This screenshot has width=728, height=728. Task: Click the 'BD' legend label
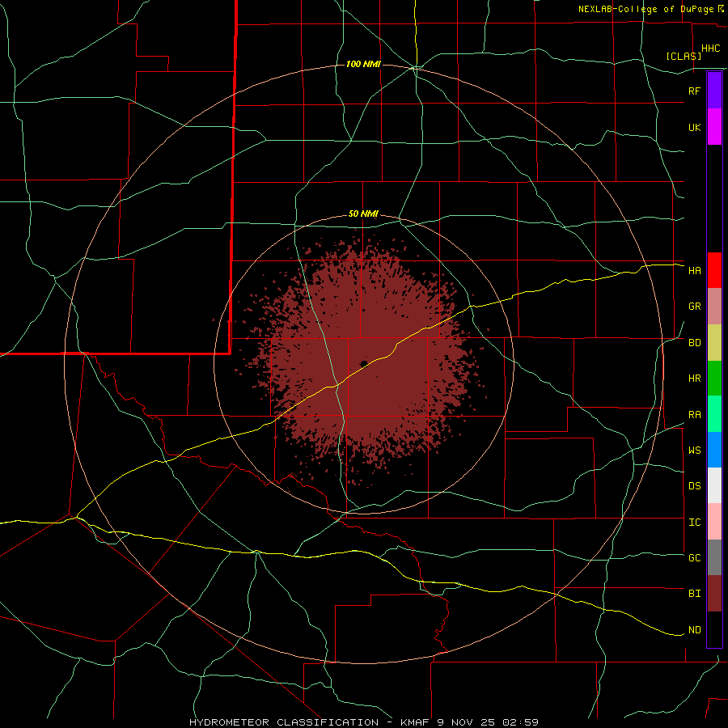coord(694,343)
